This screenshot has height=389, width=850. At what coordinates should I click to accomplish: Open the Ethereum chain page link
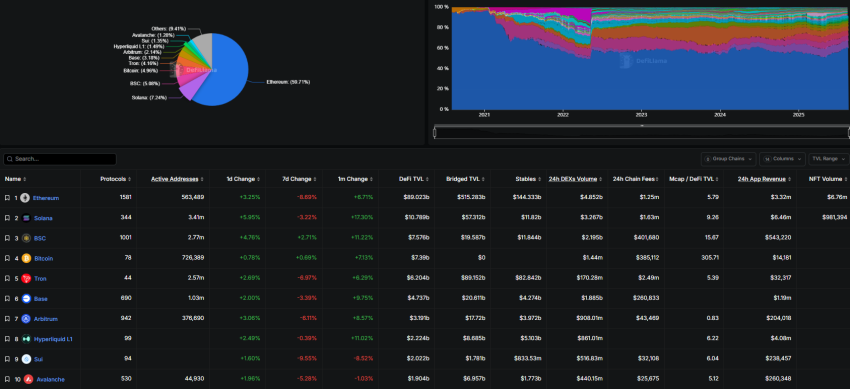click(46, 198)
